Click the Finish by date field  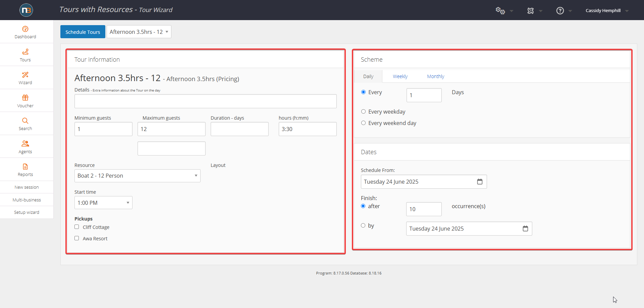pos(469,229)
